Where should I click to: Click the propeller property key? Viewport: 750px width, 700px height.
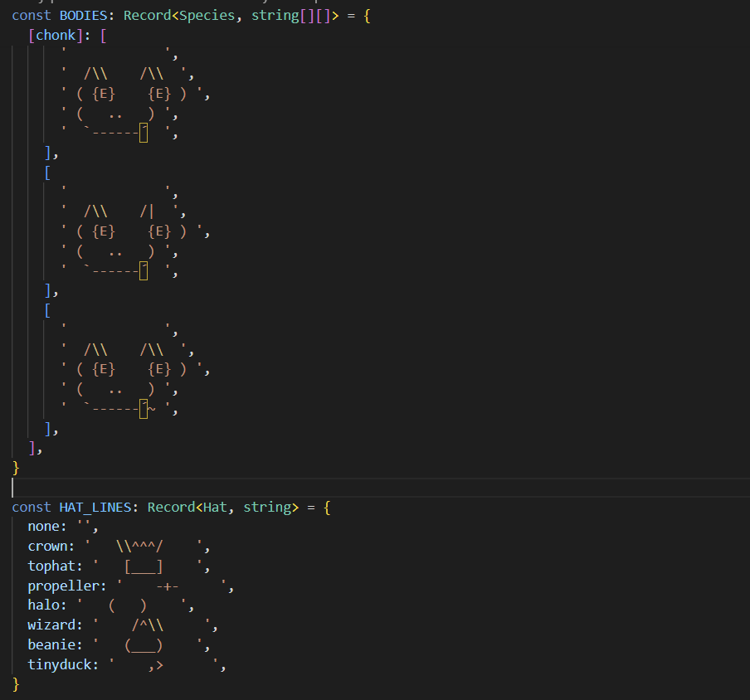click(x=63, y=586)
